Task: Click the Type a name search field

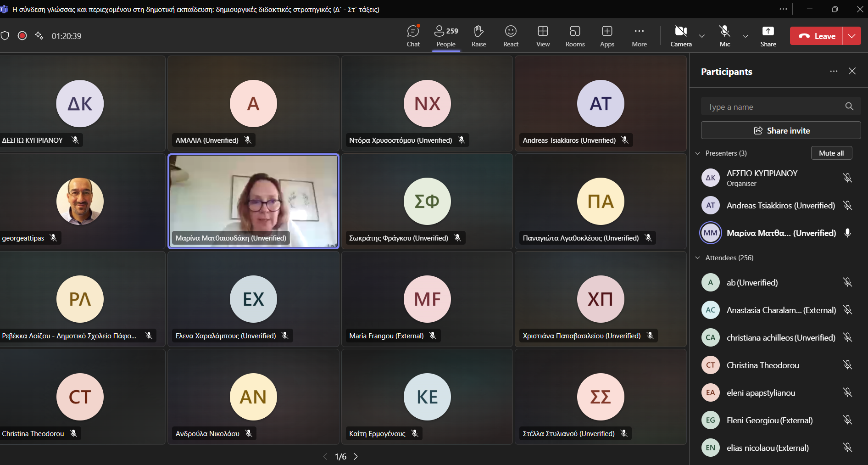Action: coord(773,107)
